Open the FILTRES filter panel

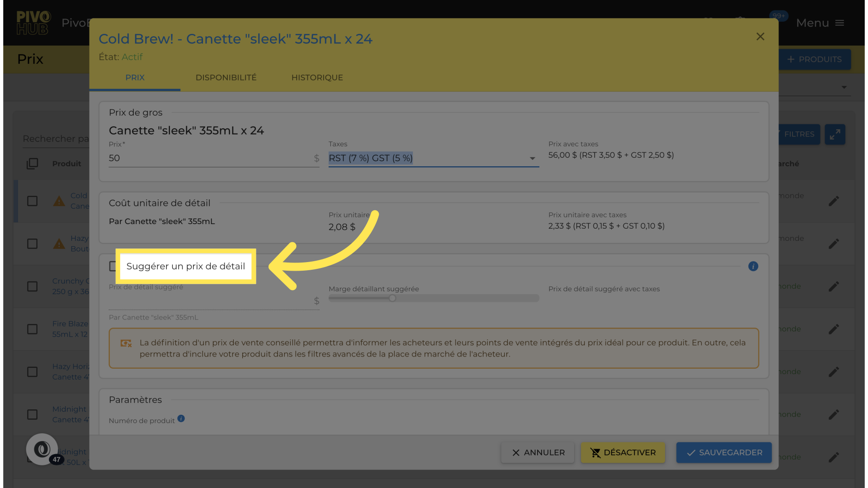798,134
